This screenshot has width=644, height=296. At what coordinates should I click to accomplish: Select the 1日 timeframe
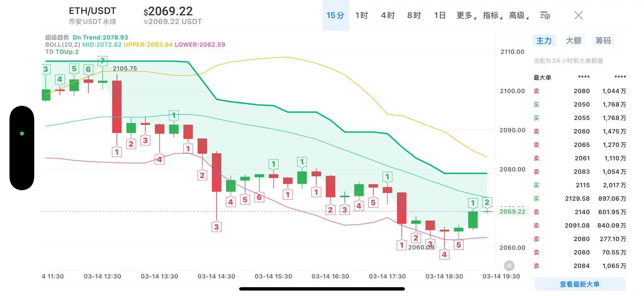[440, 15]
